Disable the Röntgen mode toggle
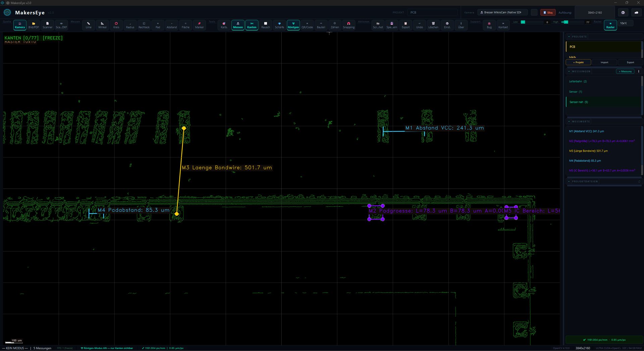The width and height of the screenshot is (644, 351). (293, 25)
